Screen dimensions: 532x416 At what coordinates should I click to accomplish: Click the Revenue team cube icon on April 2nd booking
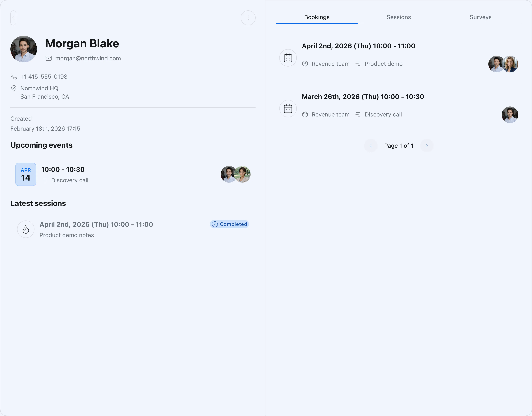[305, 64]
